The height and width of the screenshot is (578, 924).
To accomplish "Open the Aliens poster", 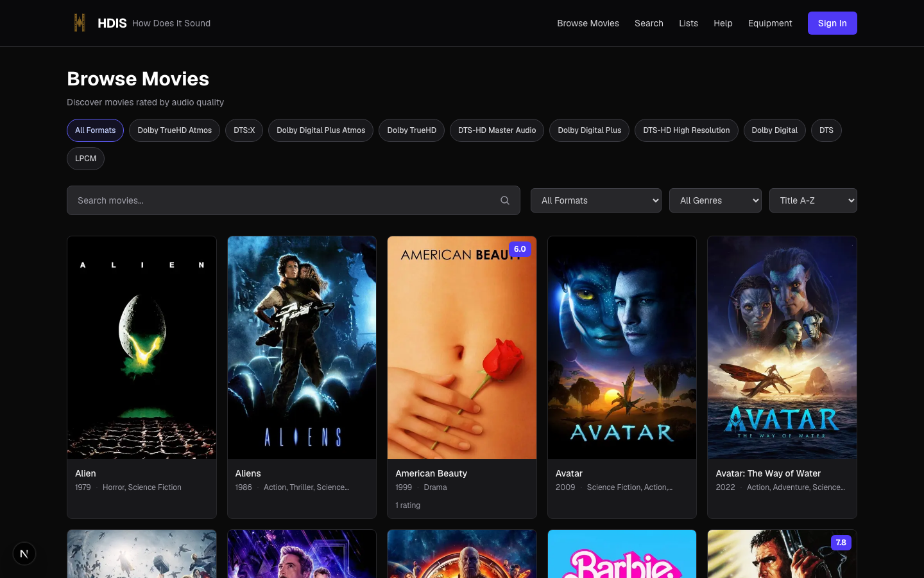I will coord(302,347).
